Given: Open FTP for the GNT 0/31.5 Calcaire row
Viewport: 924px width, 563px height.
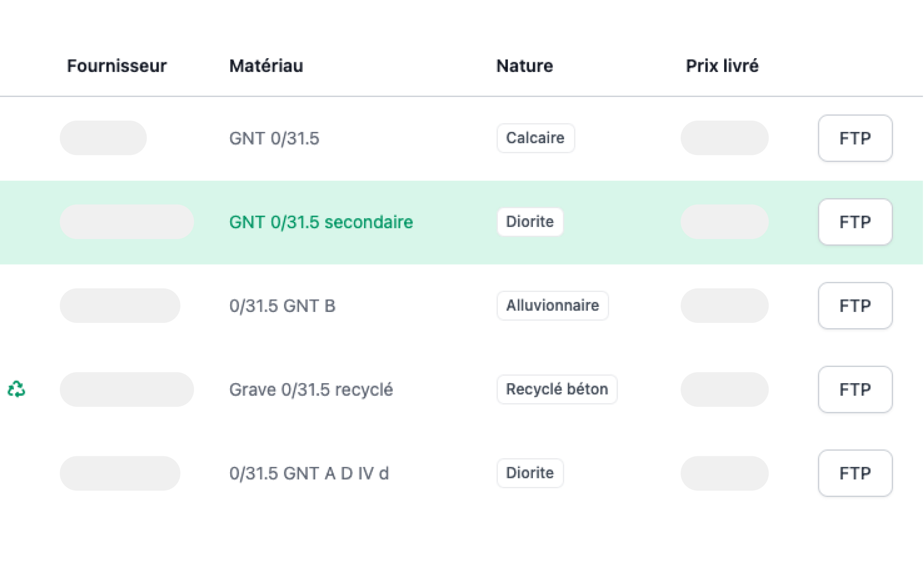Looking at the screenshot, I should pyautogui.click(x=855, y=138).
